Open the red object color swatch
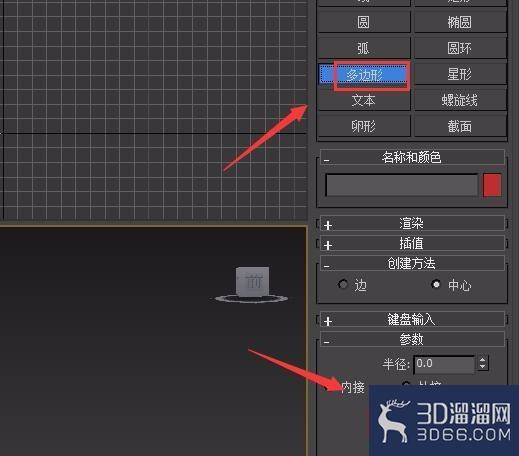 coord(492,185)
